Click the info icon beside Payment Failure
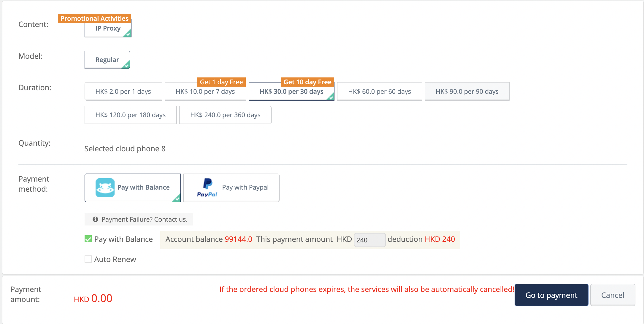 (x=95, y=219)
